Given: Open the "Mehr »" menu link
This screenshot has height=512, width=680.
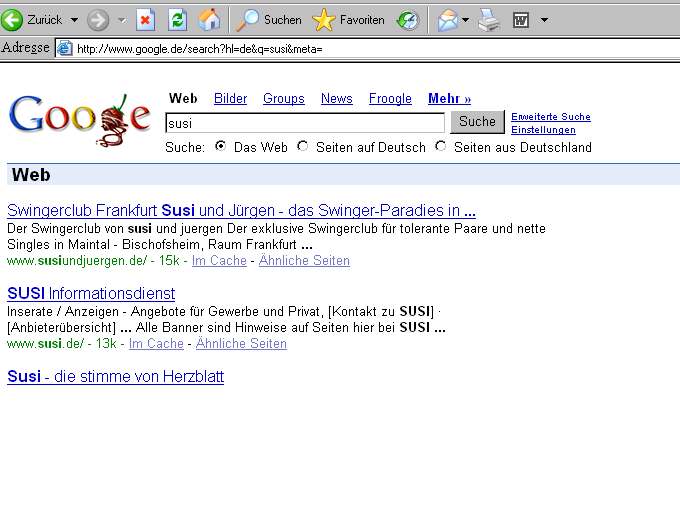Looking at the screenshot, I should point(449,98).
